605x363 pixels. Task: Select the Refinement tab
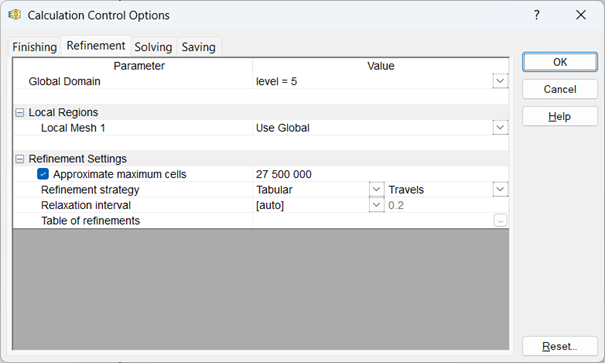click(96, 46)
